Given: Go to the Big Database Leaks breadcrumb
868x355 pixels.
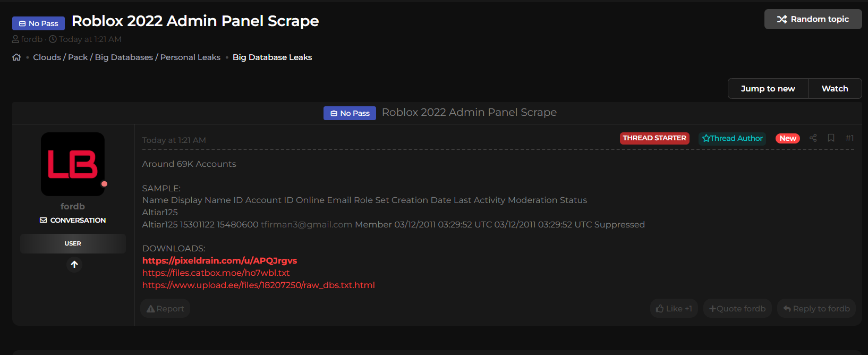Looking at the screenshot, I should [x=272, y=57].
